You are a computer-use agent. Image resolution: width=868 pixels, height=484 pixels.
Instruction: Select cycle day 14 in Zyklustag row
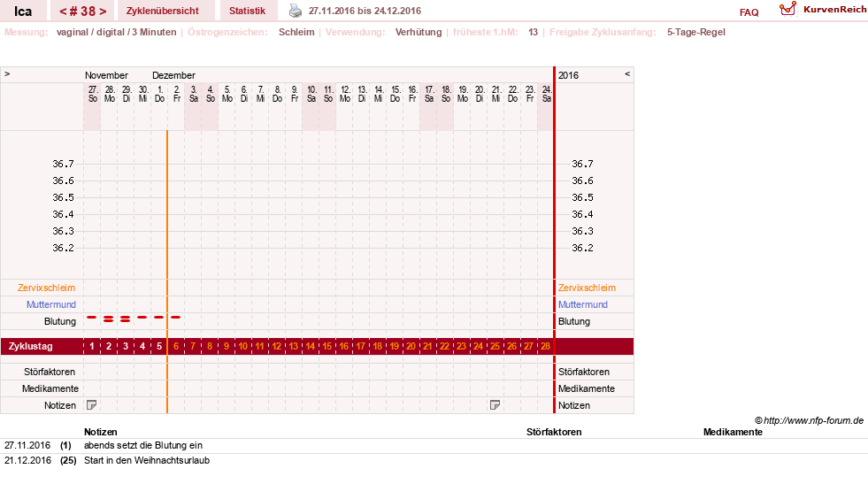[311, 346]
